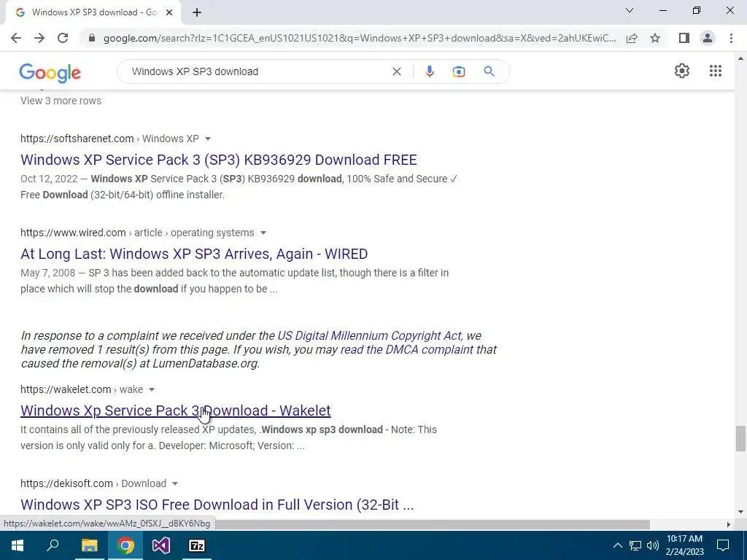Open Chrome three-dot menu
The height and width of the screenshot is (560, 747).
click(x=731, y=38)
